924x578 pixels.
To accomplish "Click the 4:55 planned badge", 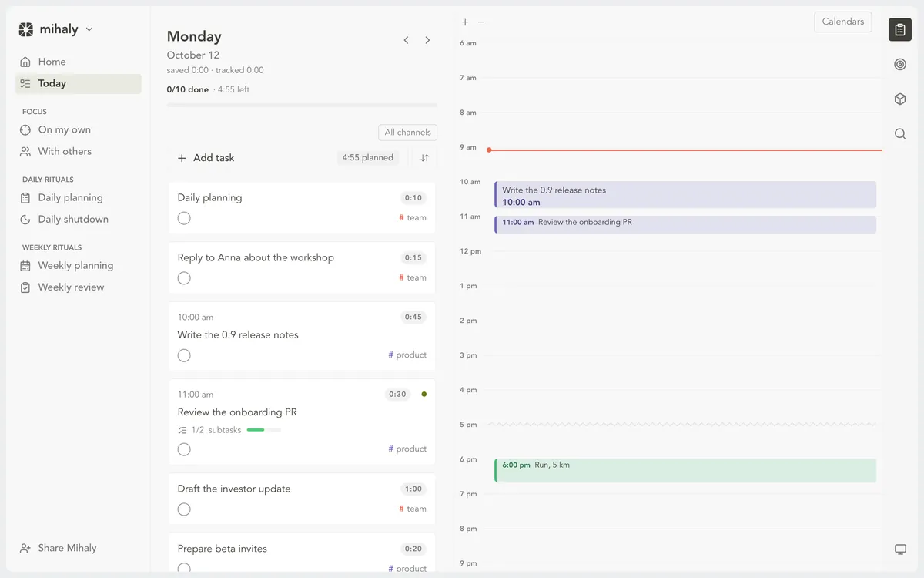I will click(x=368, y=158).
